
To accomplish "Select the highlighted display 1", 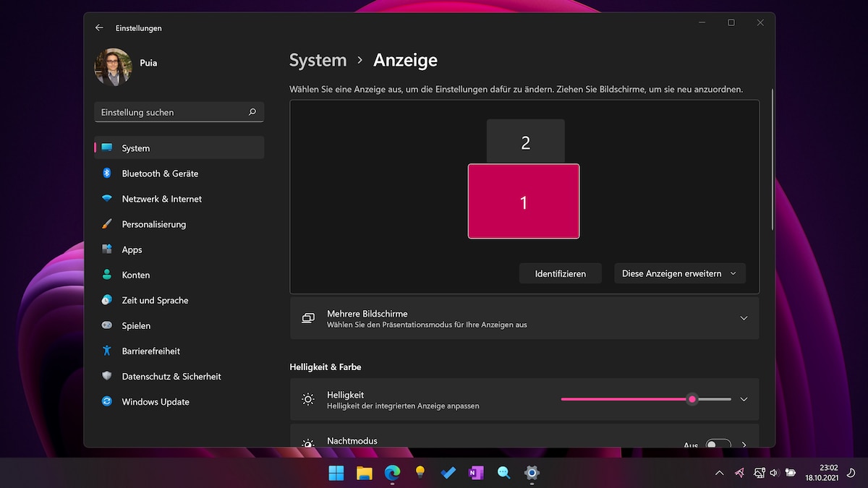I will tap(524, 202).
